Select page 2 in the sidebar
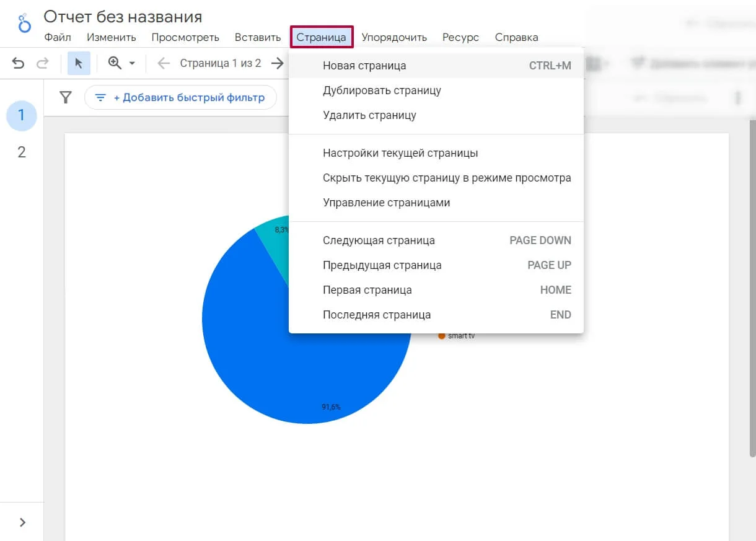Viewport: 756px width, 541px height. coord(22,152)
